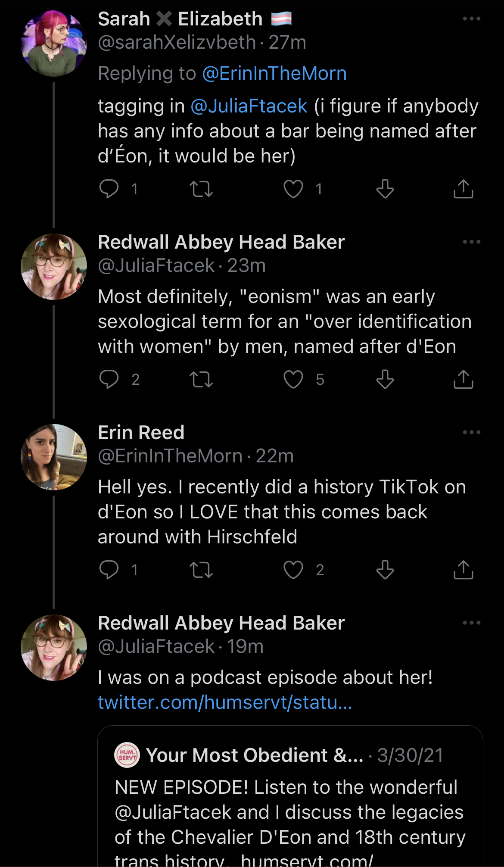Image resolution: width=504 pixels, height=867 pixels.
Task: Share Sarah Elizabeth's tweet
Action: [463, 189]
